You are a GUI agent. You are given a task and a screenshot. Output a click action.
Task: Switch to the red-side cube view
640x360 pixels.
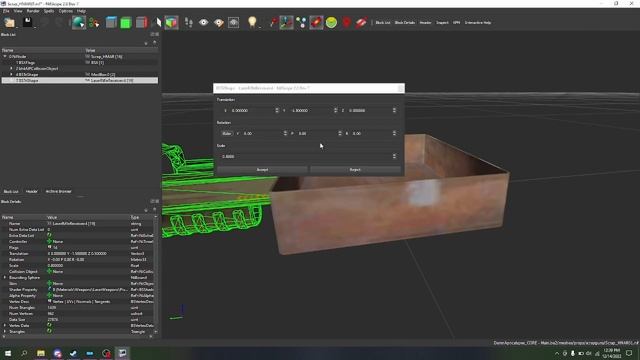coord(141,22)
